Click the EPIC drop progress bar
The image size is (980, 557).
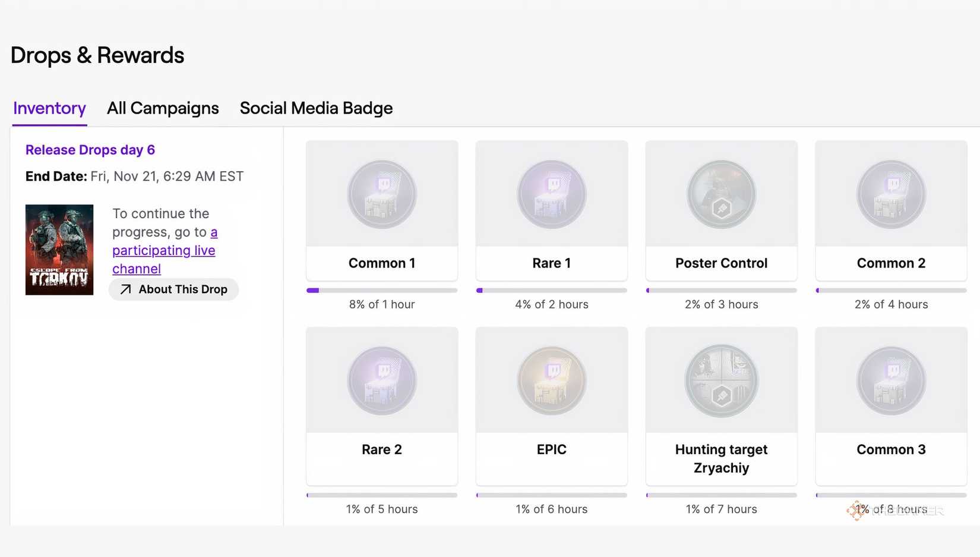(x=551, y=495)
